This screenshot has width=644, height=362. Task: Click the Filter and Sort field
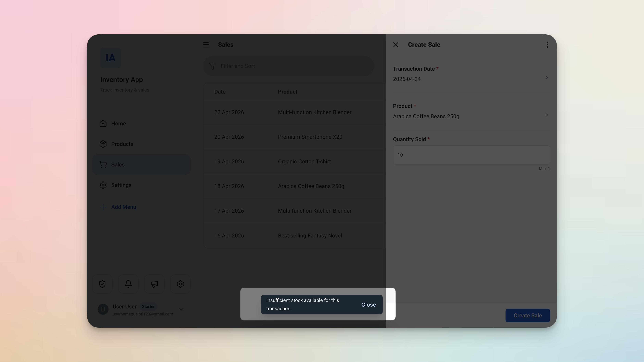coord(288,66)
